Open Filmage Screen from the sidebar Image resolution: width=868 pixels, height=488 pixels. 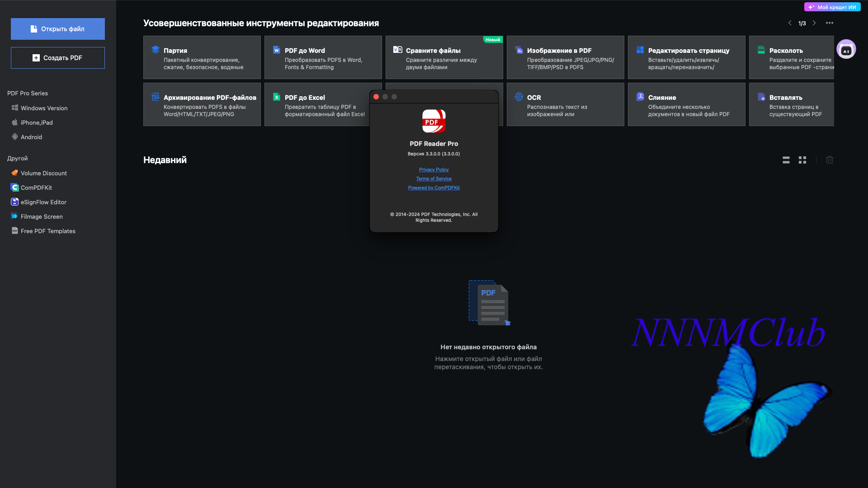(42, 216)
